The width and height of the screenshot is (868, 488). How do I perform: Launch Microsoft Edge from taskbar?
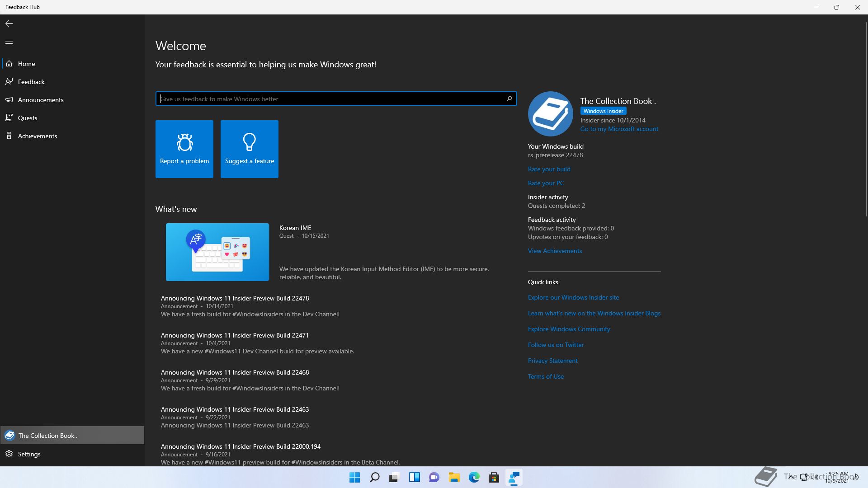pyautogui.click(x=474, y=477)
